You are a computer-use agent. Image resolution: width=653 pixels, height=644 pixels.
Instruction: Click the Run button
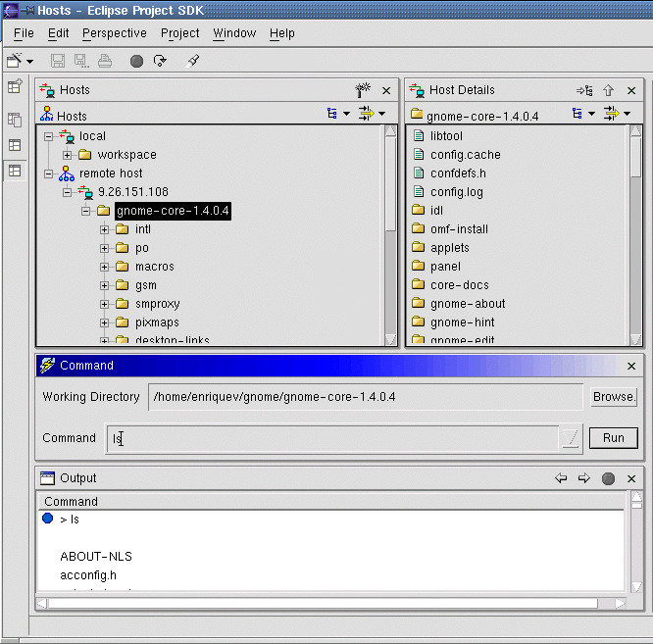[x=613, y=438]
